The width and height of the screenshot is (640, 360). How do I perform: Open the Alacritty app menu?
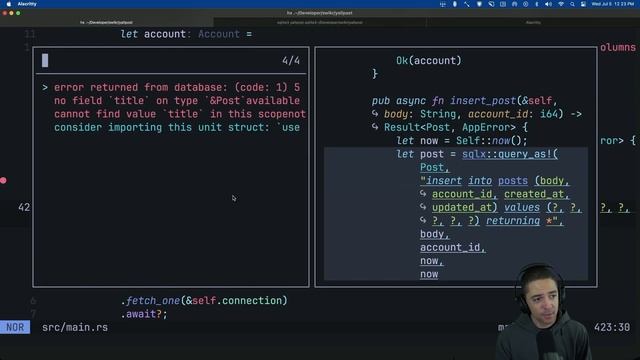(x=27, y=4)
